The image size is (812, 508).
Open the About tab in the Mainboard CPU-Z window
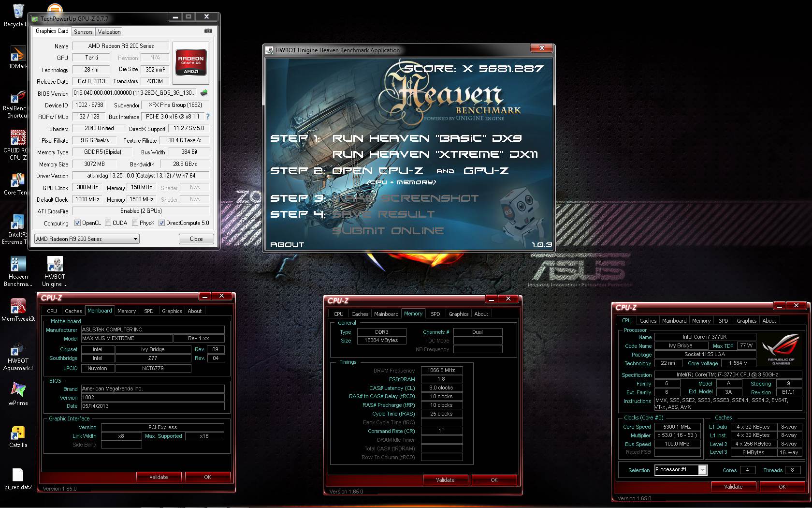click(195, 311)
